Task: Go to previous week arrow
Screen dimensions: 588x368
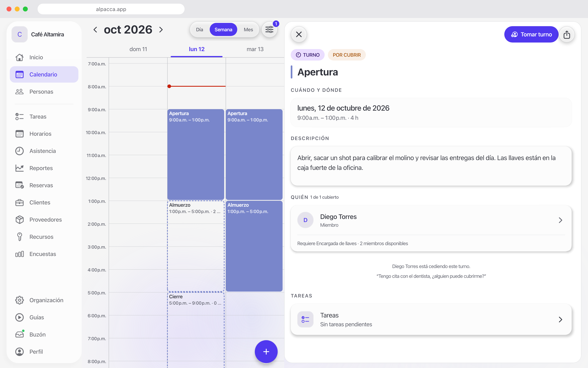Action: tap(95, 30)
